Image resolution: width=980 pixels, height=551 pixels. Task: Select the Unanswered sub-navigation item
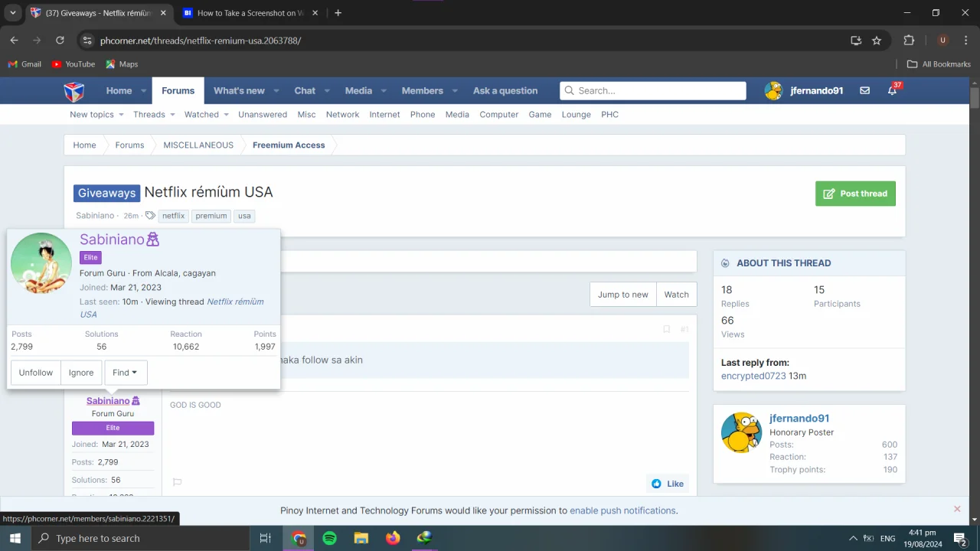[x=263, y=114]
